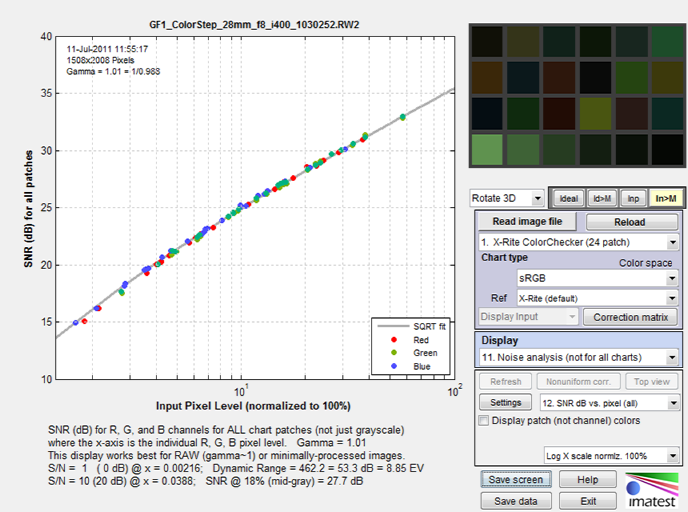Open the Settings button
Viewport: 688px width, 512px height.
[505, 402]
